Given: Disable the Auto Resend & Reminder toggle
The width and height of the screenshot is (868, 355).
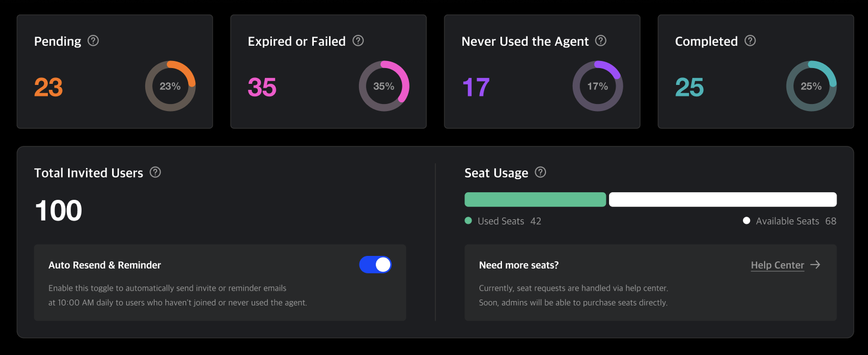Looking at the screenshot, I should (375, 265).
